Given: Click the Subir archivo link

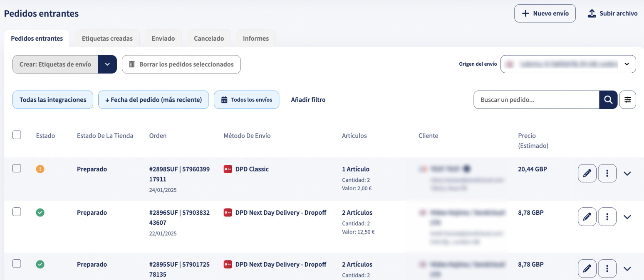Looking at the screenshot, I should pyautogui.click(x=612, y=14).
